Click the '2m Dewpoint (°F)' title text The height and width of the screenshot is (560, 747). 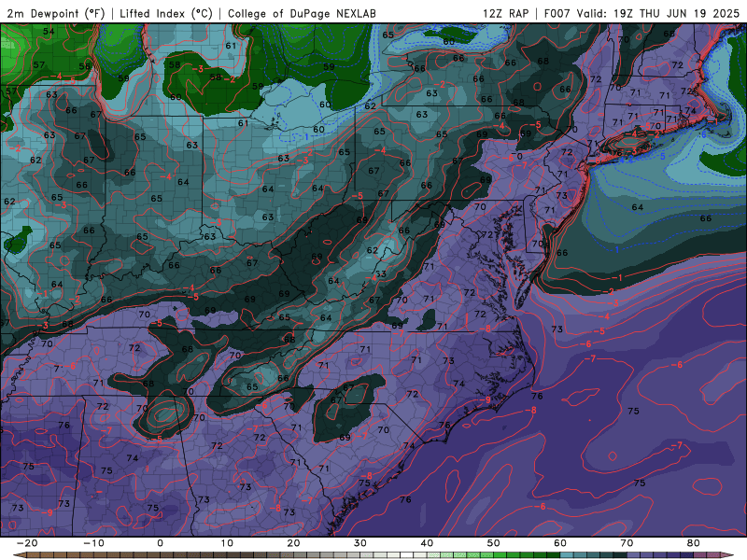(56, 13)
